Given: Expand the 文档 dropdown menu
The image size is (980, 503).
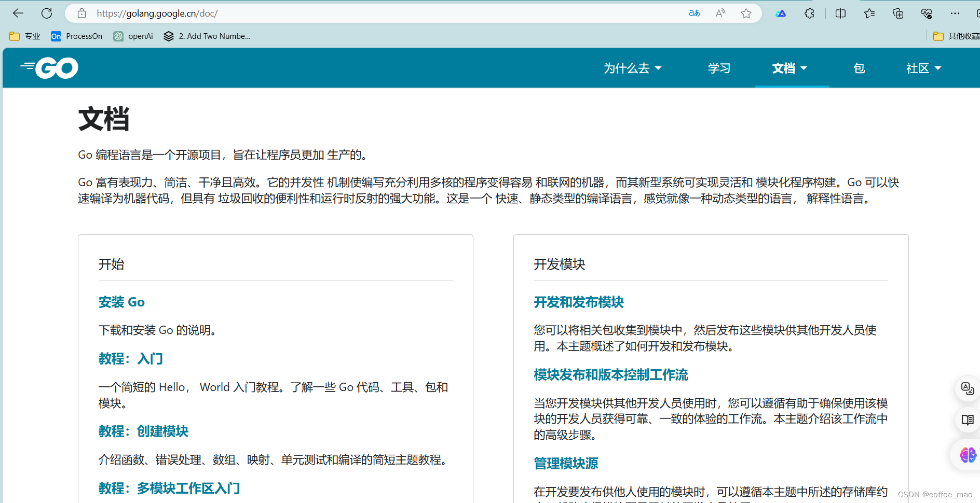Looking at the screenshot, I should pyautogui.click(x=790, y=68).
